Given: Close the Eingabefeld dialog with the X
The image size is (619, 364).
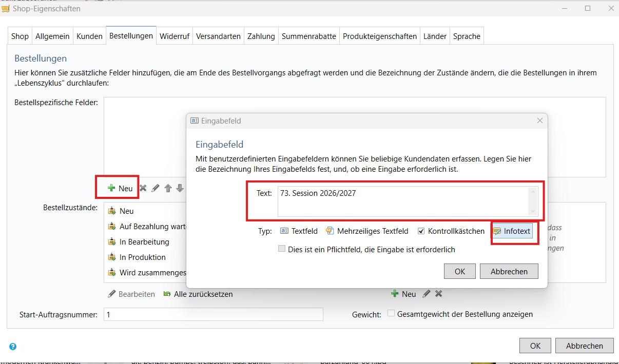Looking at the screenshot, I should (x=539, y=120).
